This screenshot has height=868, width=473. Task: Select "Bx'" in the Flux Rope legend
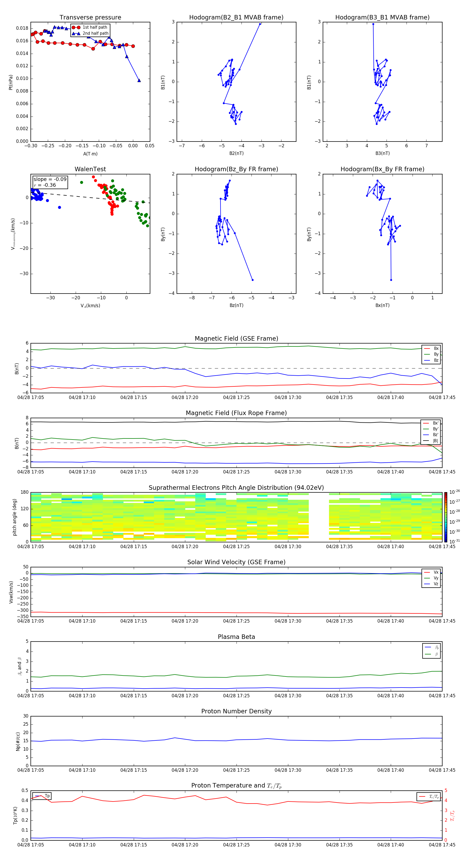pos(431,423)
